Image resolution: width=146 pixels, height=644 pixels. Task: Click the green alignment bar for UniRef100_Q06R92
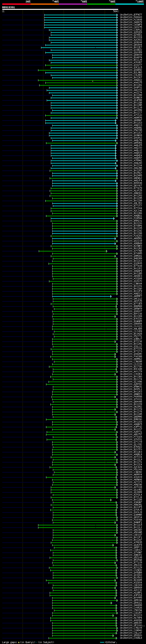tap(78, 70)
